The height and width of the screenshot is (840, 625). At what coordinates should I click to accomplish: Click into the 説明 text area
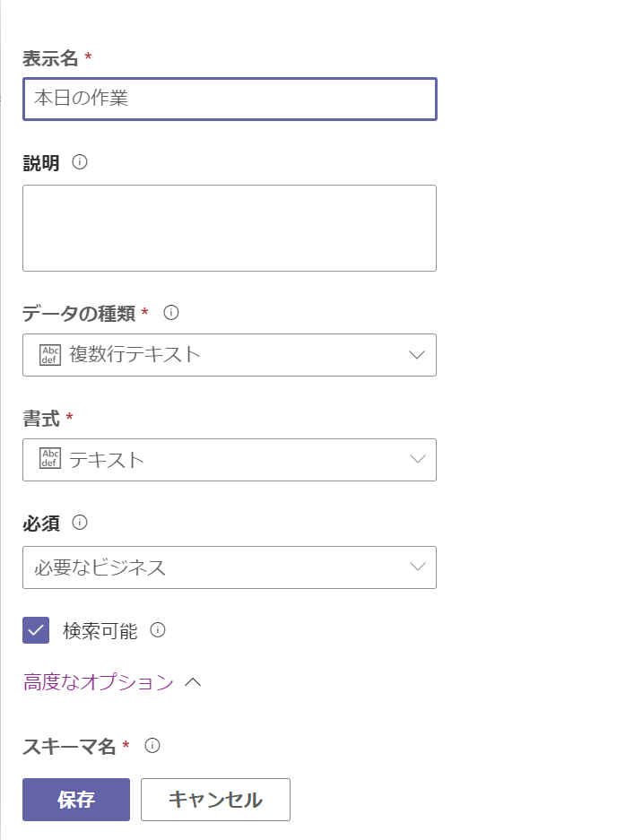230,228
